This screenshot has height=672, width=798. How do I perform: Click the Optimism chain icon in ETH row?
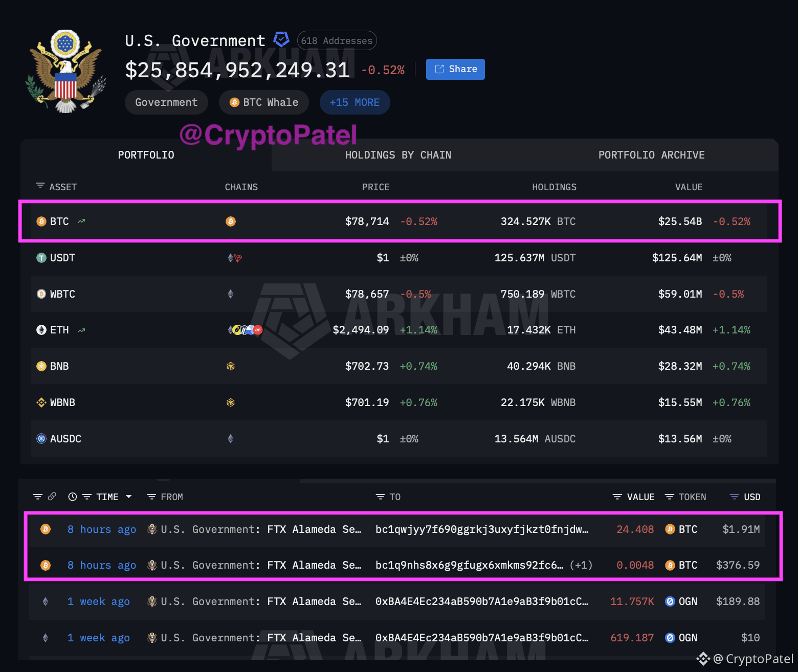pos(258,330)
